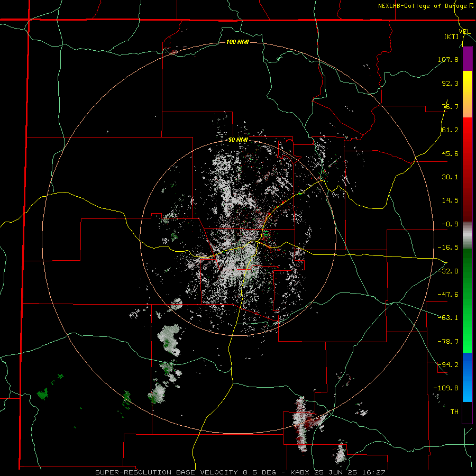Click the gray near-zero segment of color bar
This screenshot has width=476, height=476.
coord(467,235)
